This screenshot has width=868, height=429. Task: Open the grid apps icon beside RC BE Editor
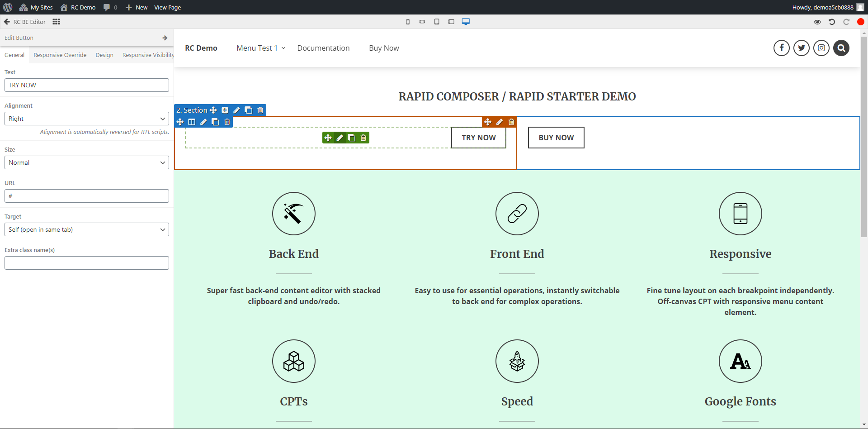56,22
